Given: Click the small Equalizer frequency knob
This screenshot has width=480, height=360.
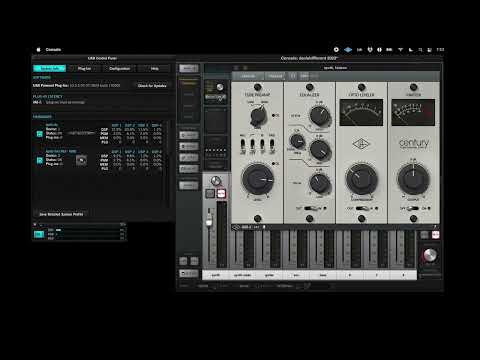Looking at the screenshot, I should coord(297,141).
